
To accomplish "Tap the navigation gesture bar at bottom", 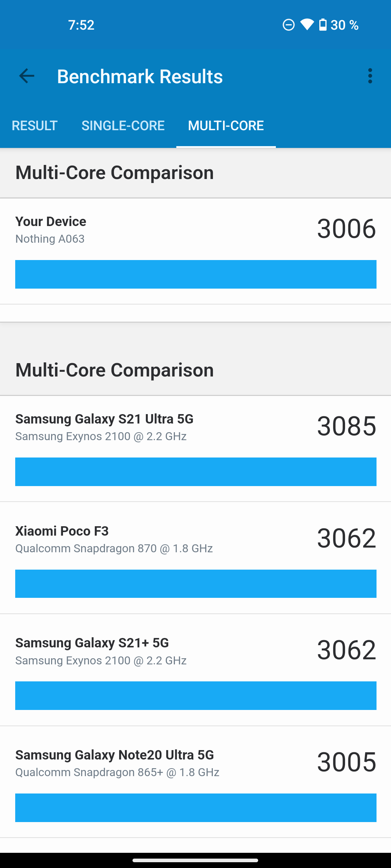I will pyautogui.click(x=195, y=860).
